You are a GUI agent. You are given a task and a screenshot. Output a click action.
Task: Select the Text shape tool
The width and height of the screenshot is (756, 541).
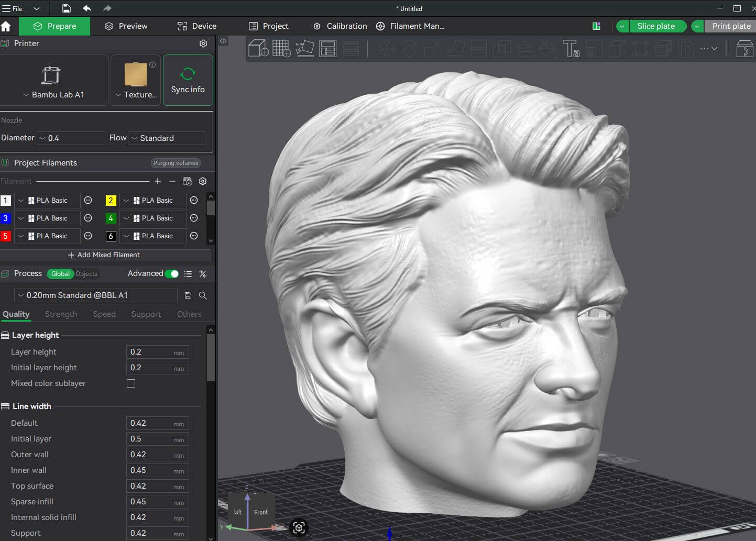[571, 49]
